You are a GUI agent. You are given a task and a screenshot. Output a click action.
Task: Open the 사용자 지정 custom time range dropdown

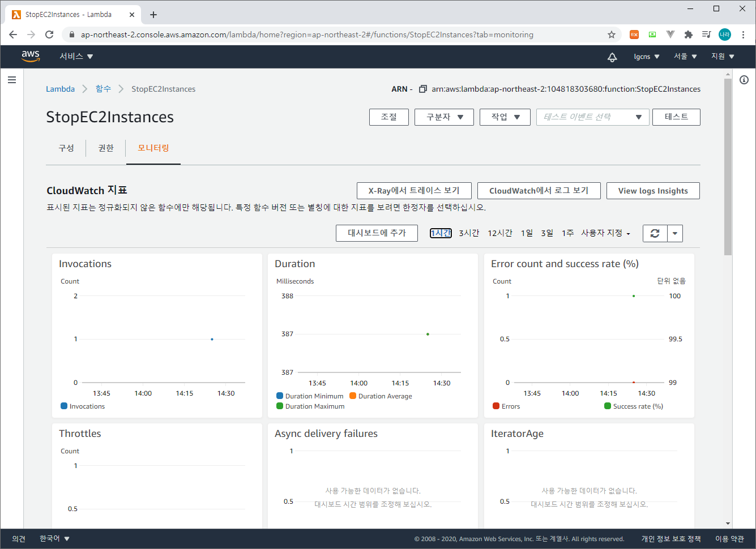605,233
